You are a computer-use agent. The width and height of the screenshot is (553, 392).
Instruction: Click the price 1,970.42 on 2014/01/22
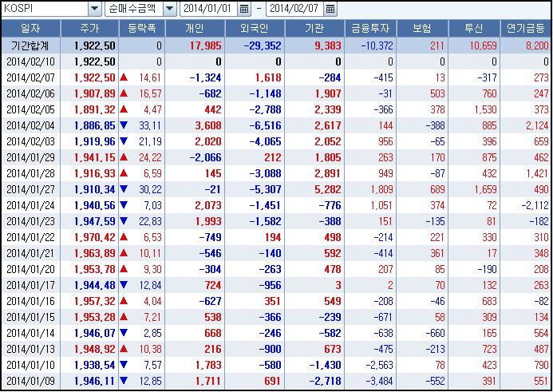click(94, 237)
